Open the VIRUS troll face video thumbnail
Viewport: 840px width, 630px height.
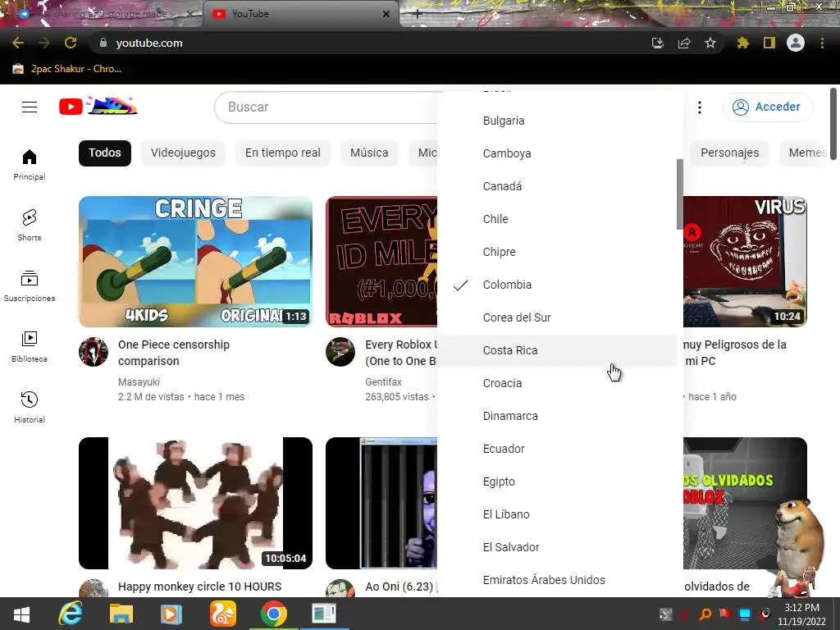tap(745, 262)
